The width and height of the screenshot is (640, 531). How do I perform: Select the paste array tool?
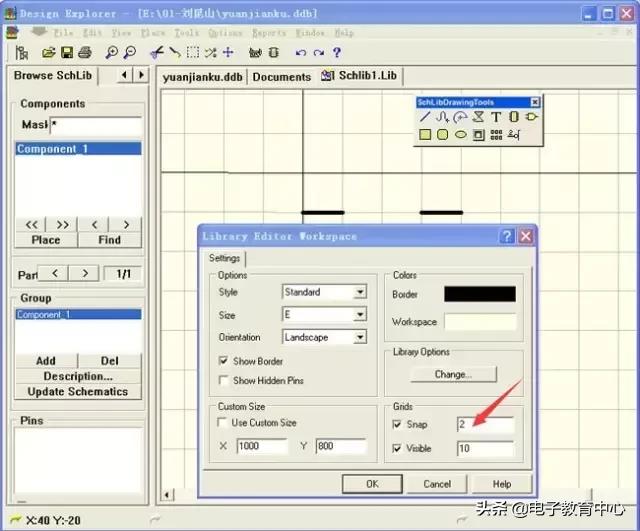496,134
